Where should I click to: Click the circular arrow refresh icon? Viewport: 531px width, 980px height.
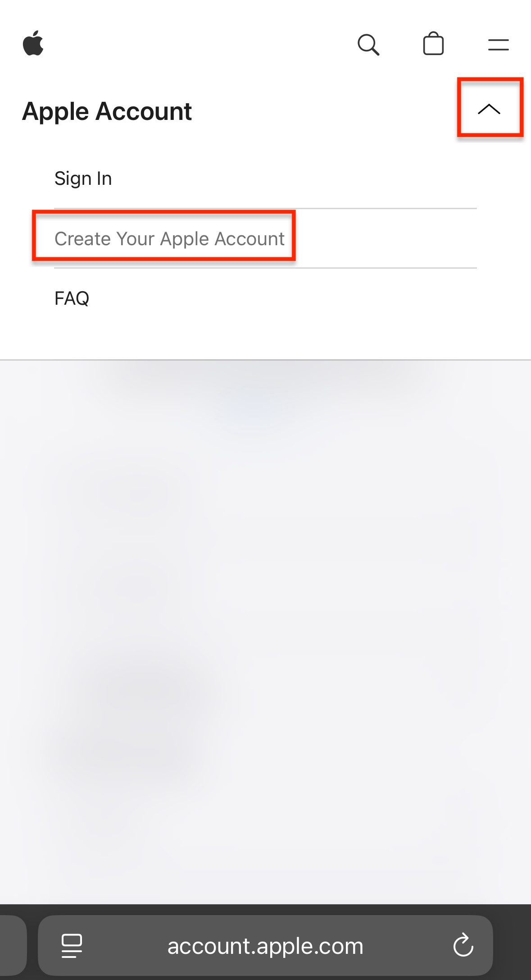tap(463, 946)
